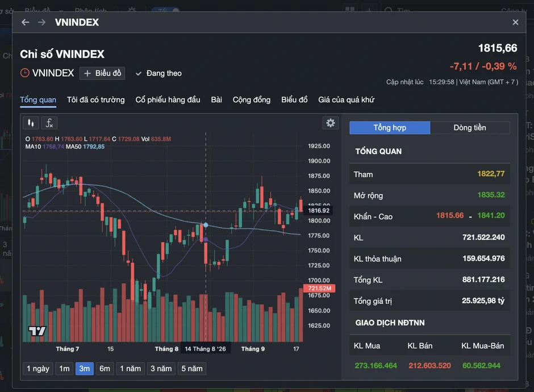Open the fx indicators icon
The height and width of the screenshot is (392, 534).
click(x=49, y=123)
